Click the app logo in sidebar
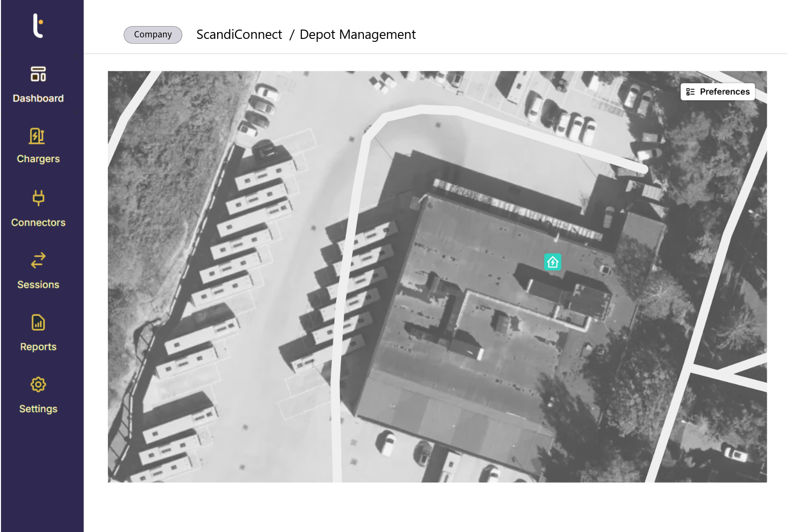 pos(38,26)
